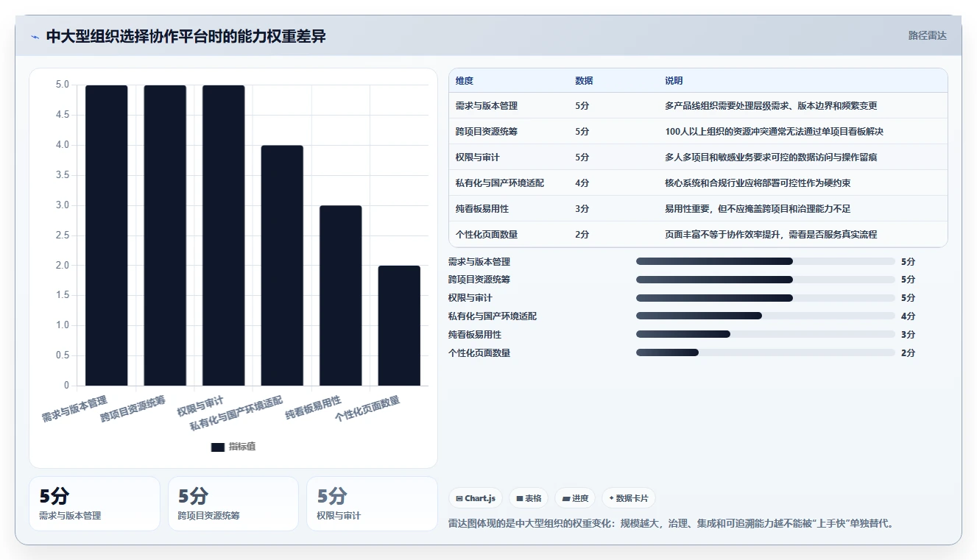
Task: Click description starting with 多产品线组织
Action: click(771, 106)
